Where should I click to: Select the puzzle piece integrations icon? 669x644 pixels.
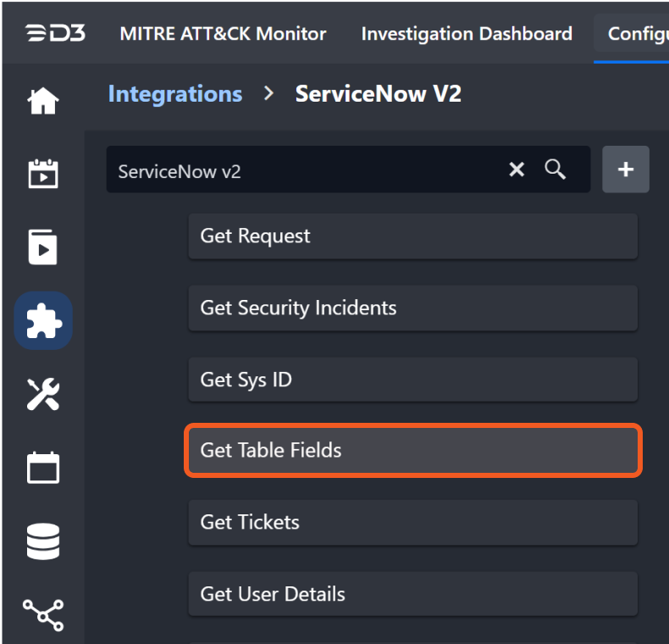[43, 320]
